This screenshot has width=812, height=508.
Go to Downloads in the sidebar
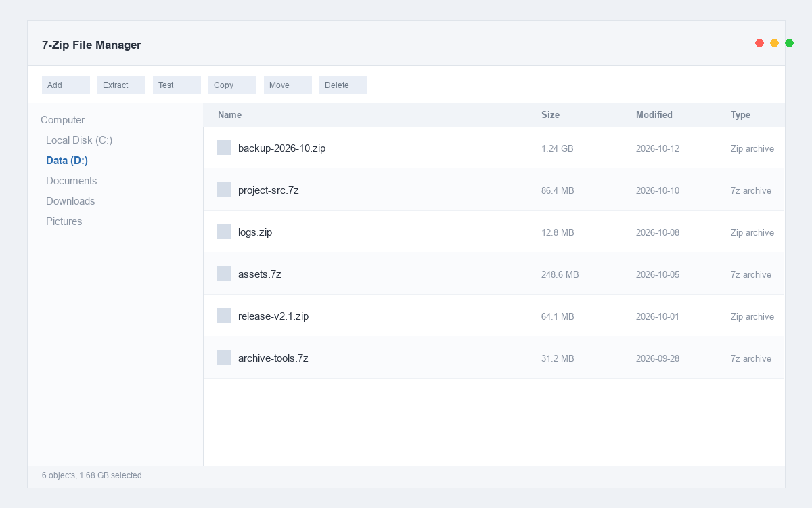pyautogui.click(x=70, y=201)
